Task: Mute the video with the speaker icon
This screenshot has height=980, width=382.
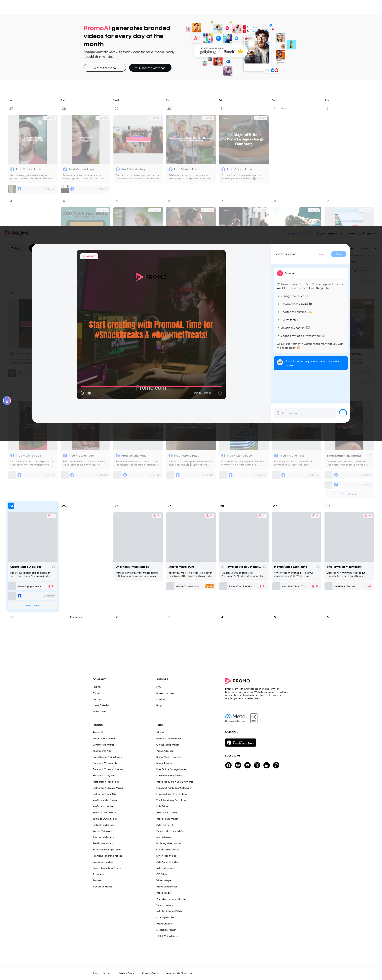Action: (89, 393)
